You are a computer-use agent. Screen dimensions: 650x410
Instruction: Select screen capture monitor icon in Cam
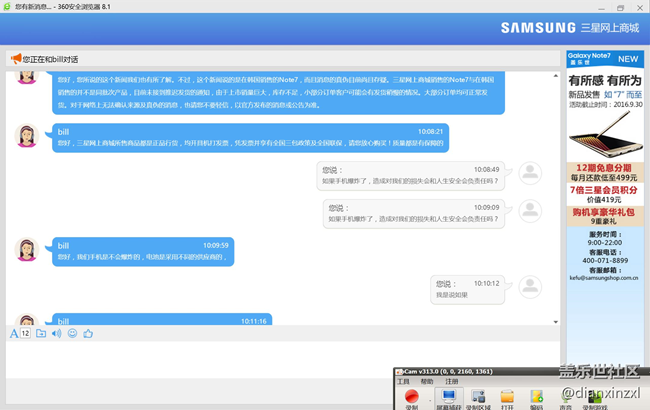tap(449, 398)
